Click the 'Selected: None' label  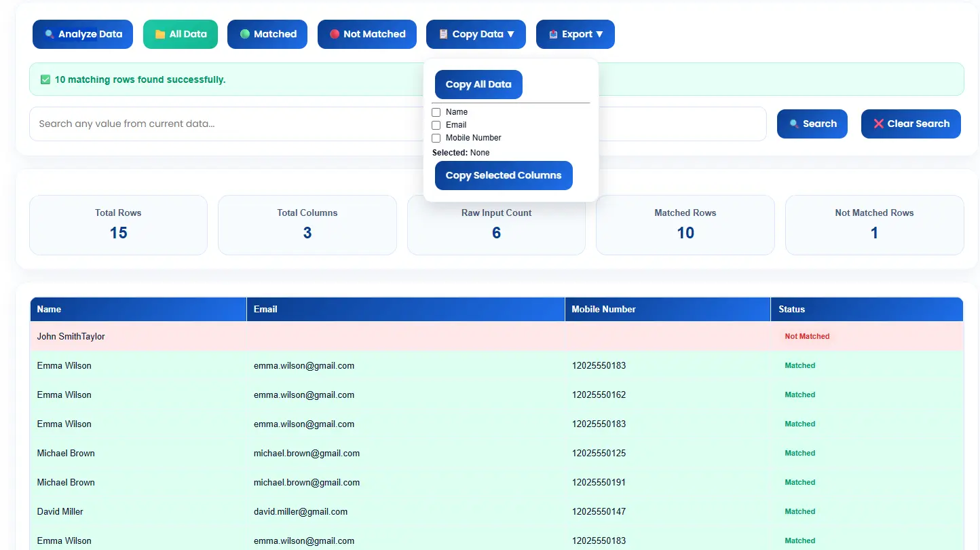[461, 153]
